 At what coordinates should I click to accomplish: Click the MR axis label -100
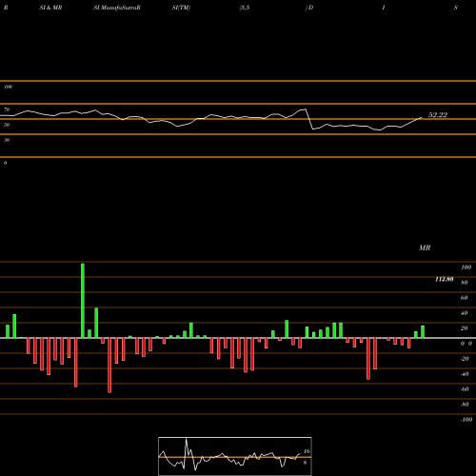click(x=466, y=420)
